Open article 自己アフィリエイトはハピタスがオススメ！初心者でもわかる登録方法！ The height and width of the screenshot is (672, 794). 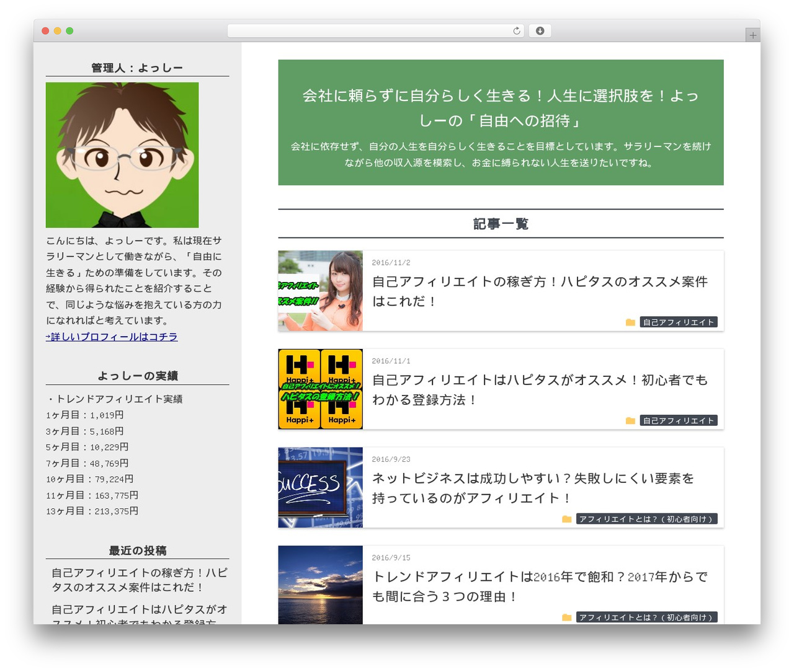pyautogui.click(x=540, y=390)
